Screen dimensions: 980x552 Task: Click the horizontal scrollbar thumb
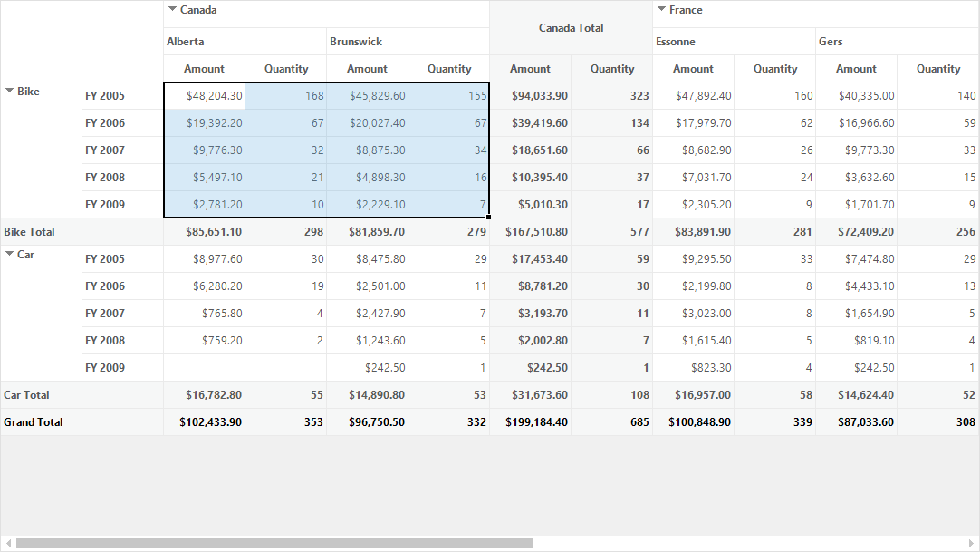[x=274, y=543]
